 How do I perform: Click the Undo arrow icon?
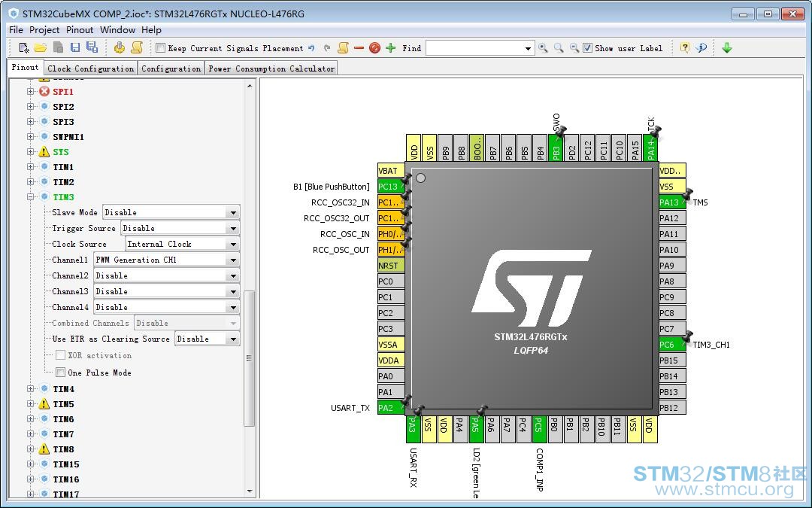pyautogui.click(x=312, y=48)
